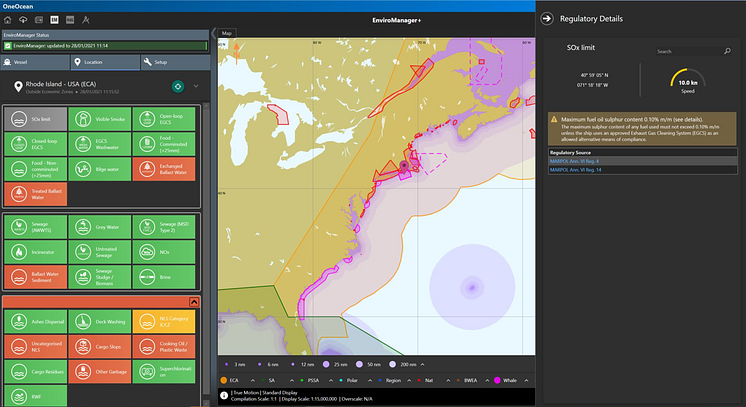Click the search magnifier icon
746x407 pixels.
(727, 51)
